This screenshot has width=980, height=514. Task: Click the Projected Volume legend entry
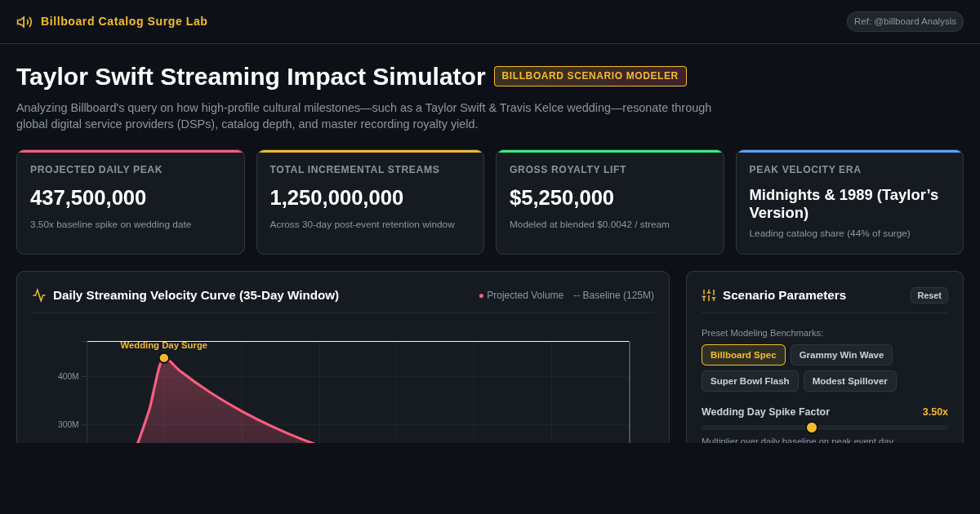(521, 295)
